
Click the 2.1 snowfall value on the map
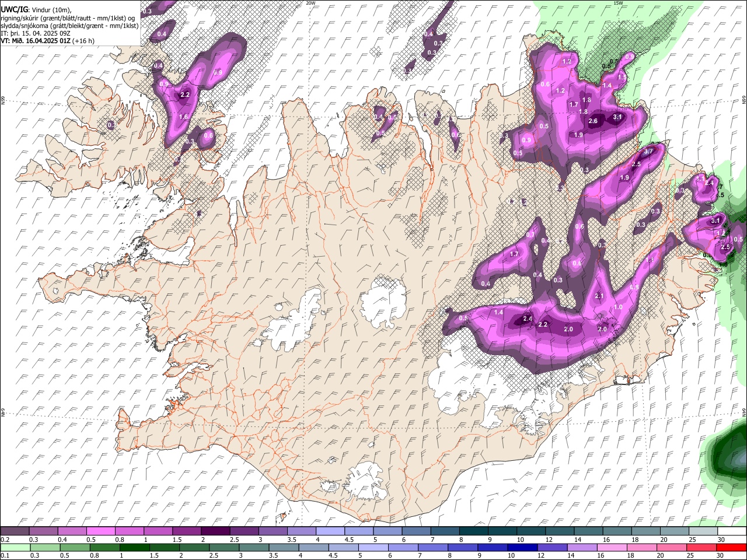tap(599, 296)
